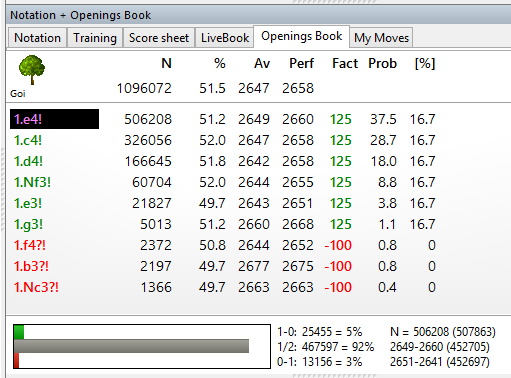The width and height of the screenshot is (511, 378).
Task: Select the 1.Nf3! move
Action: pos(32,182)
